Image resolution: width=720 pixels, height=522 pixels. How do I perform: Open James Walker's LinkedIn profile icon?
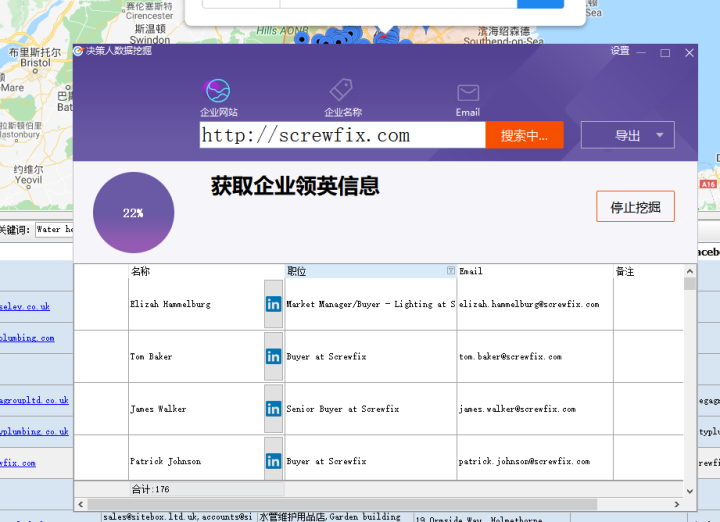pos(273,408)
